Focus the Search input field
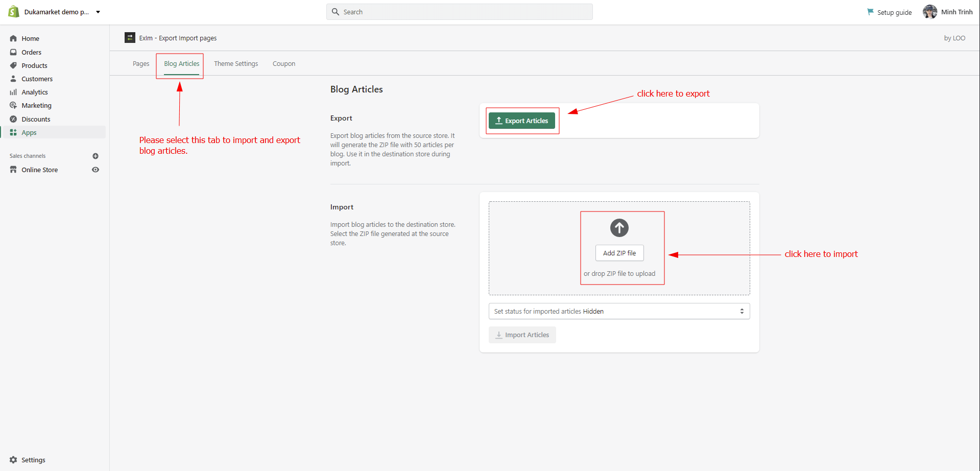Image resolution: width=980 pixels, height=471 pixels. (x=460, y=12)
